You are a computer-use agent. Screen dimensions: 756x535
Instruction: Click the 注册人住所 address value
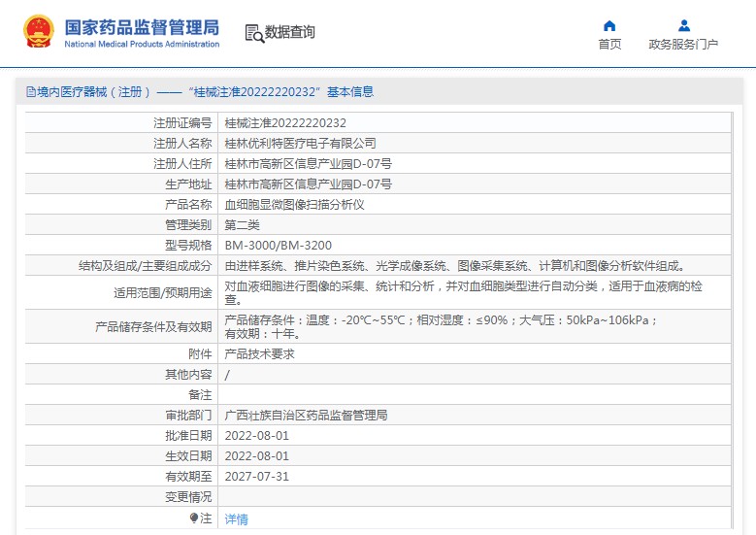[x=308, y=163]
